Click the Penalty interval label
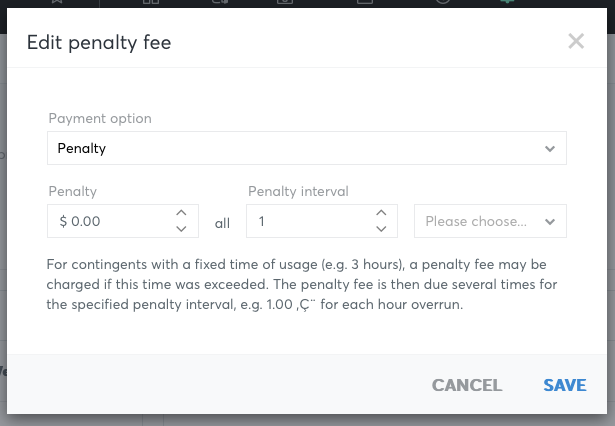The image size is (615, 426). click(298, 191)
